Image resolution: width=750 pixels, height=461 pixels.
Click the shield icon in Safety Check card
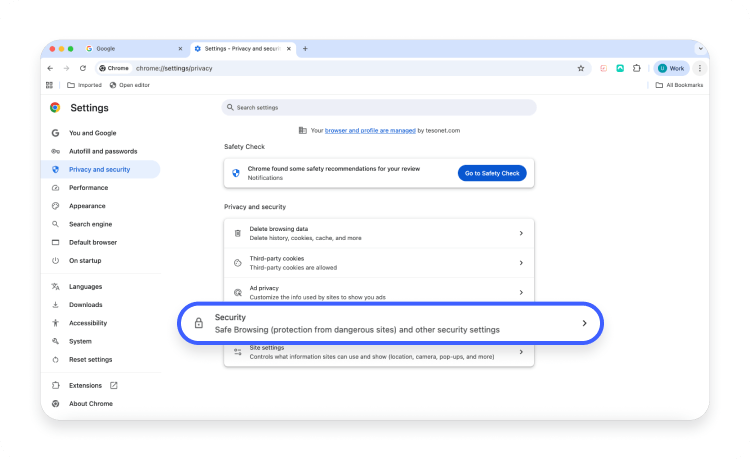[236, 173]
